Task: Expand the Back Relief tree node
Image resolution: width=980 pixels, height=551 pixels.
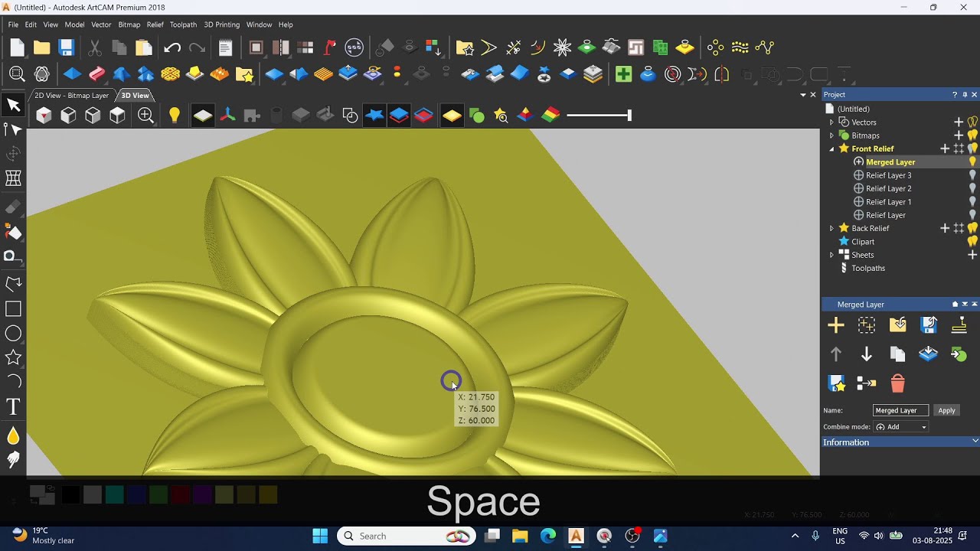Action: coord(831,228)
